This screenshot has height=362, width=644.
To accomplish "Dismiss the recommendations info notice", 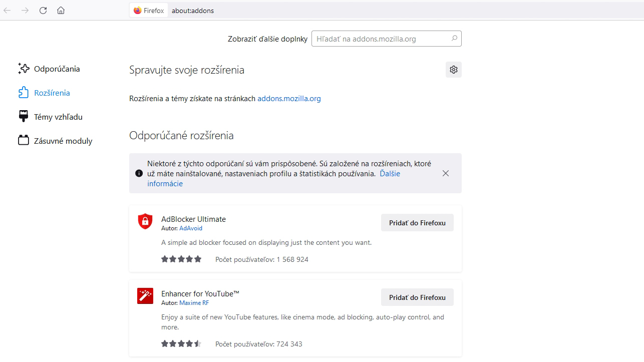I will tap(446, 173).
